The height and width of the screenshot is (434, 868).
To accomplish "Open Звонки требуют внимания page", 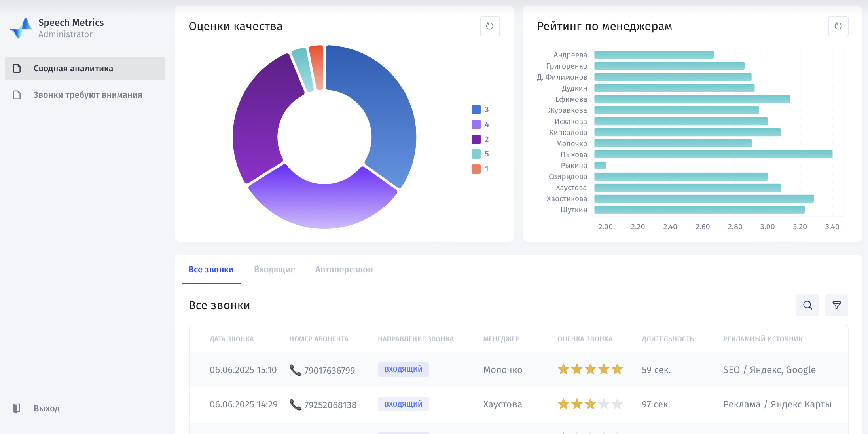I will coord(85,95).
